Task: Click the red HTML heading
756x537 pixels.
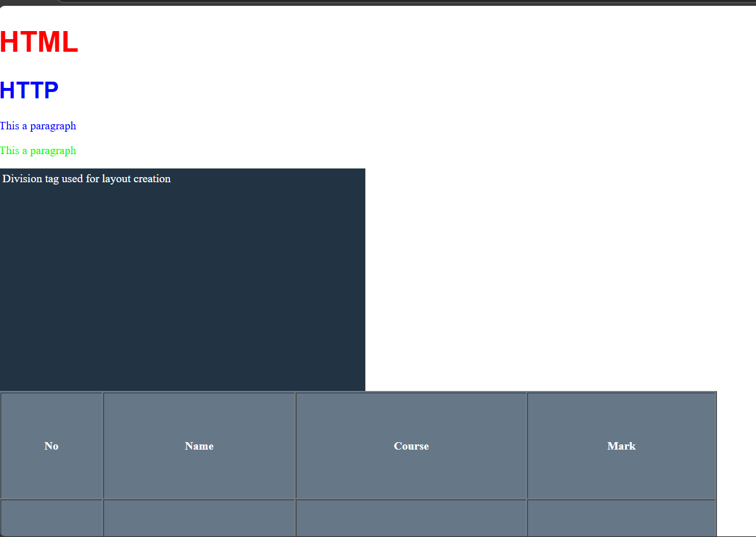Action: 38,41
